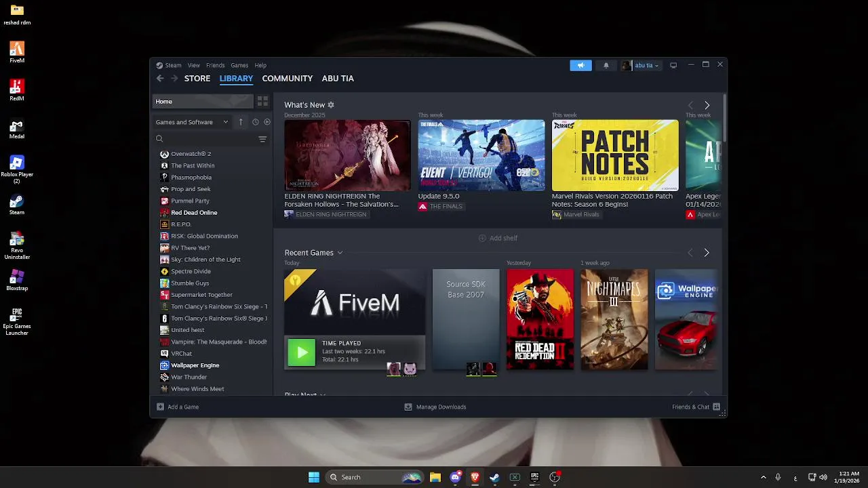This screenshot has height=488, width=868.
Task: Open THE FINALS Update 9.5.0 thumbnail
Action: [481, 155]
